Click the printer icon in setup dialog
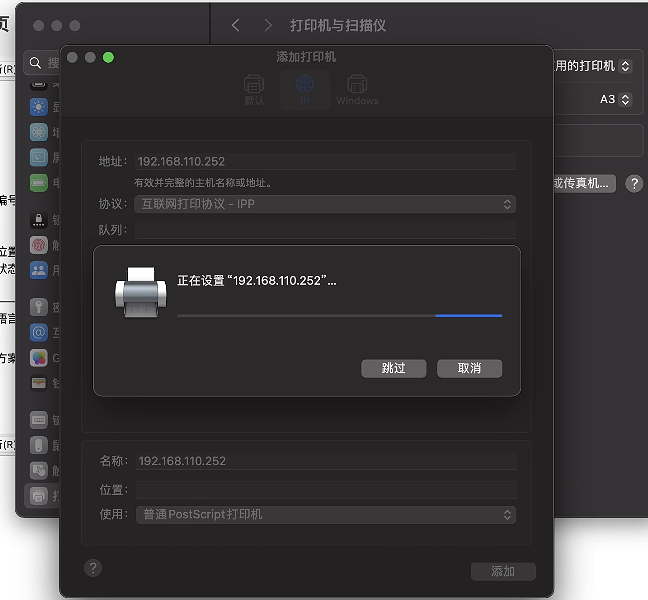Screen dimensions: 648x600 (x=141, y=293)
